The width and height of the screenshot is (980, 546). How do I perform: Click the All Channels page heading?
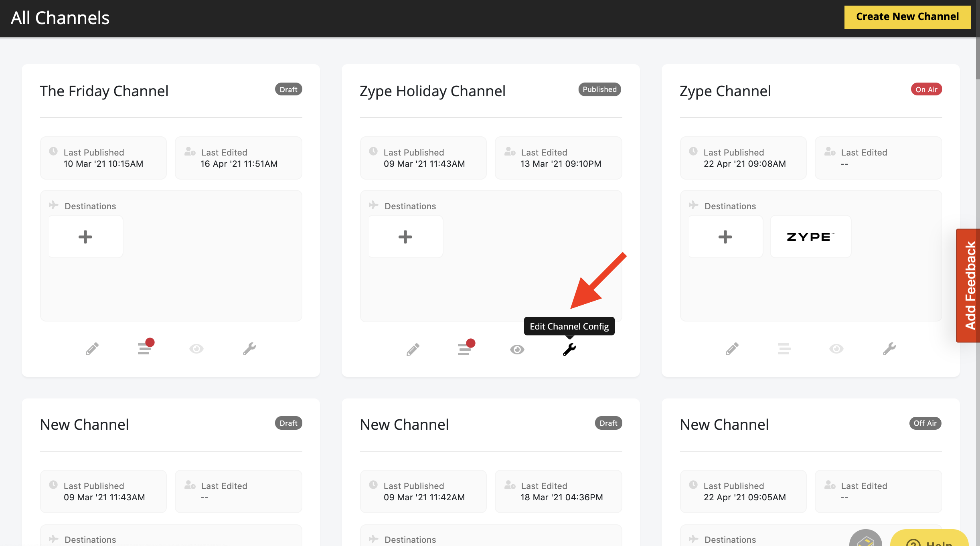[60, 18]
